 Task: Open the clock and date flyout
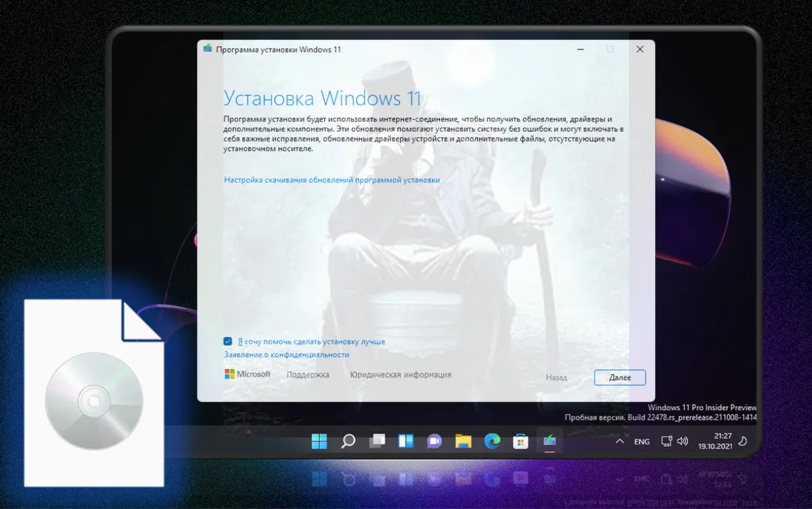[721, 441]
